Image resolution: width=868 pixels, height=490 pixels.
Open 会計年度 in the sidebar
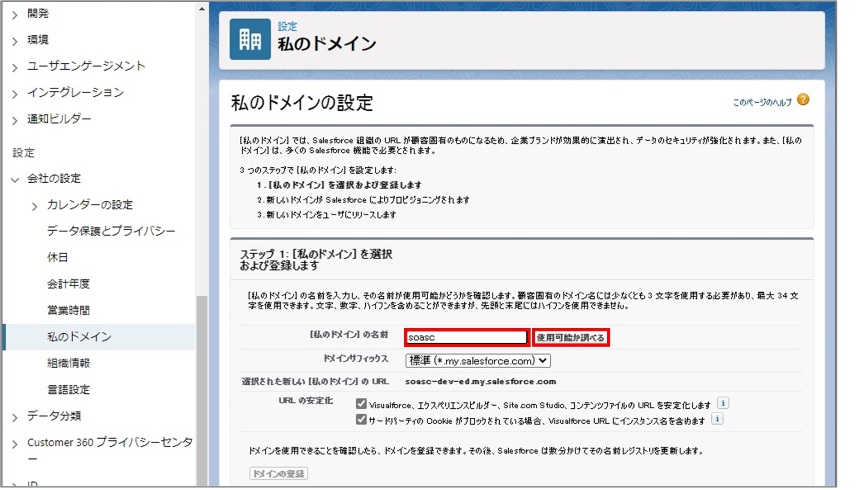(x=69, y=284)
